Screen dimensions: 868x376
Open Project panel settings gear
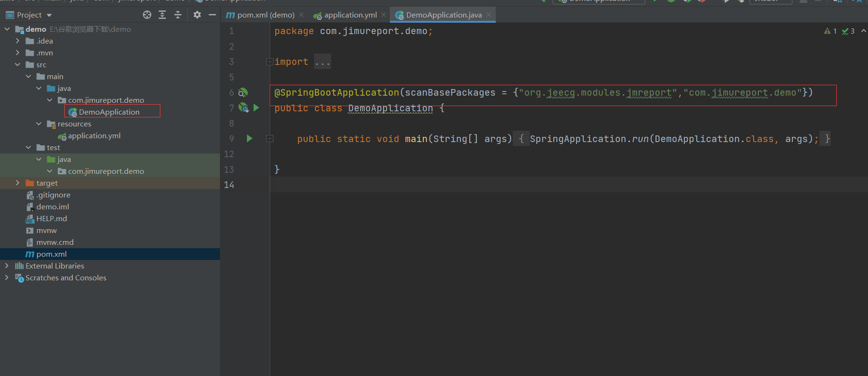pos(197,15)
